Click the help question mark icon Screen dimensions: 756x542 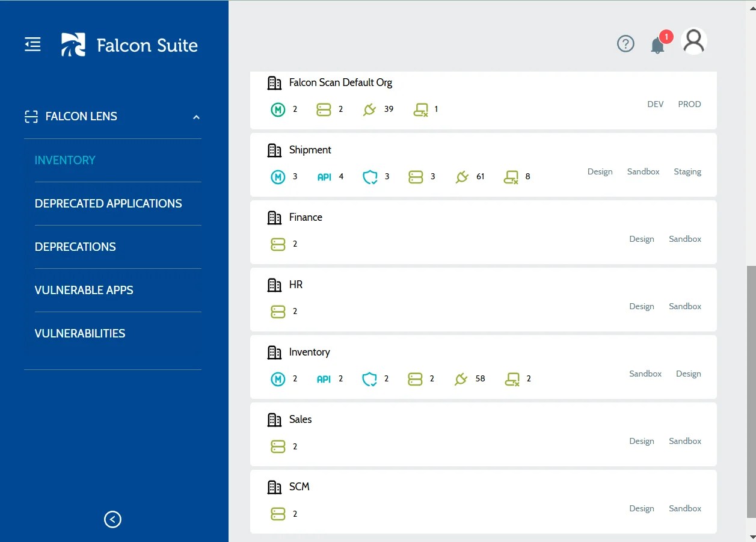625,44
